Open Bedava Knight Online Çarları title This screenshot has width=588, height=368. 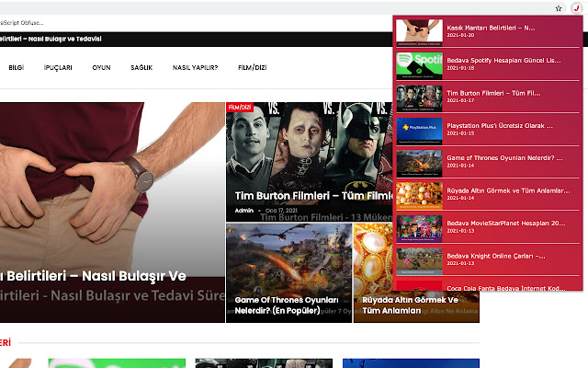tap(496, 256)
